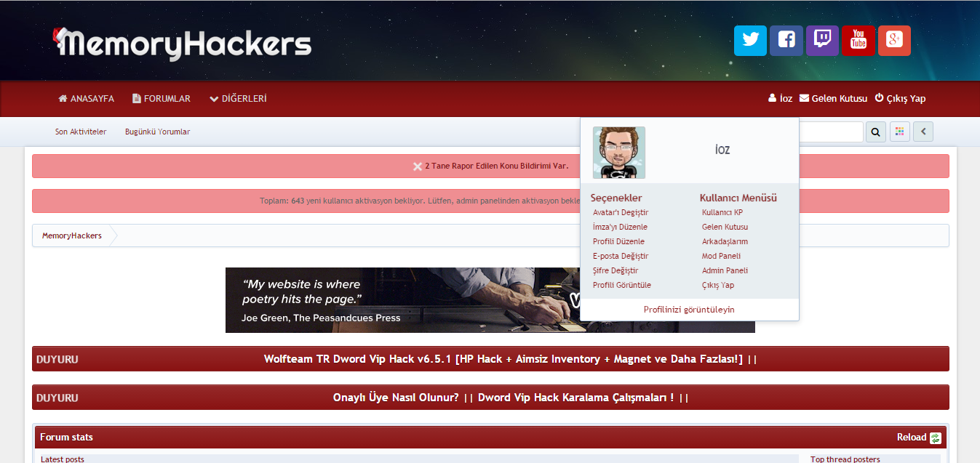
Task: Click Çıkış Yap in the top bar
Action: (x=900, y=99)
